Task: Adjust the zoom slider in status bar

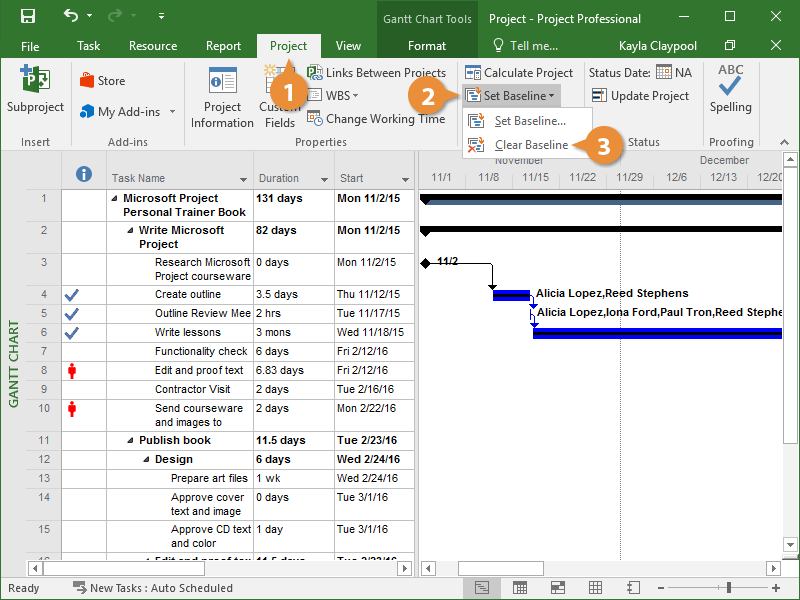Action: [x=730, y=588]
